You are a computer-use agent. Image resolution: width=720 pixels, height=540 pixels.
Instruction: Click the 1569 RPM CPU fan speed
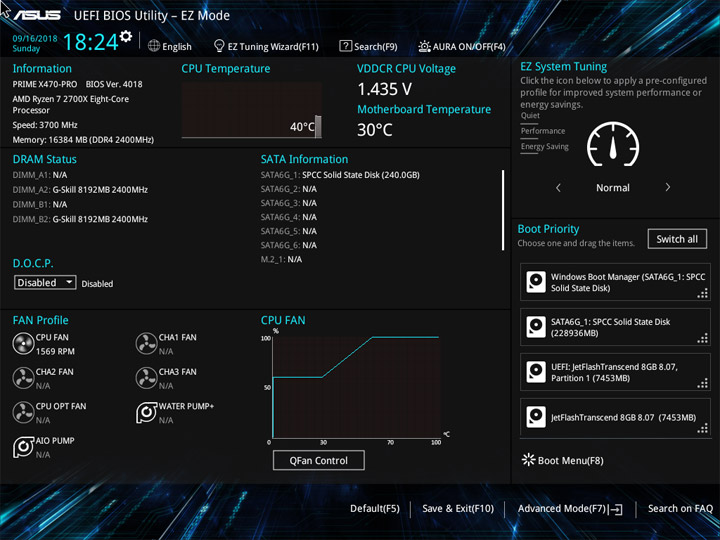tap(55, 351)
